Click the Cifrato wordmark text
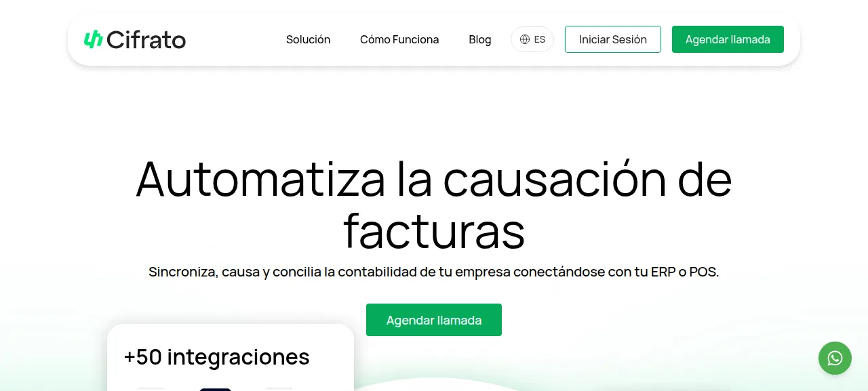This screenshot has width=868, height=391. click(146, 40)
